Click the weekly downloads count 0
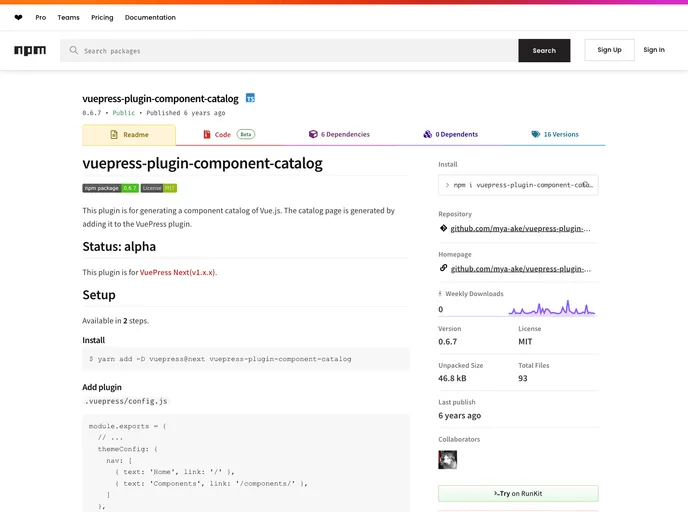This screenshot has width=688, height=512. click(x=441, y=309)
